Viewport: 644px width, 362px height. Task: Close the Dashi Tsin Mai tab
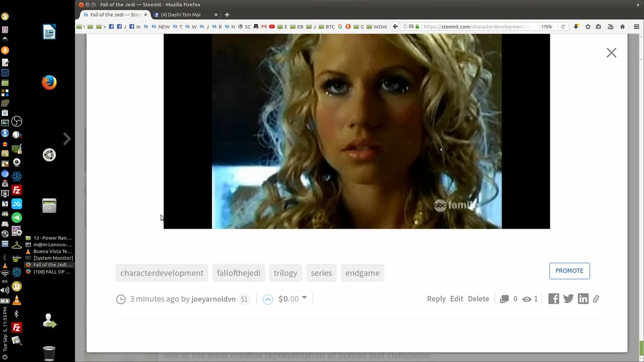tap(216, 15)
